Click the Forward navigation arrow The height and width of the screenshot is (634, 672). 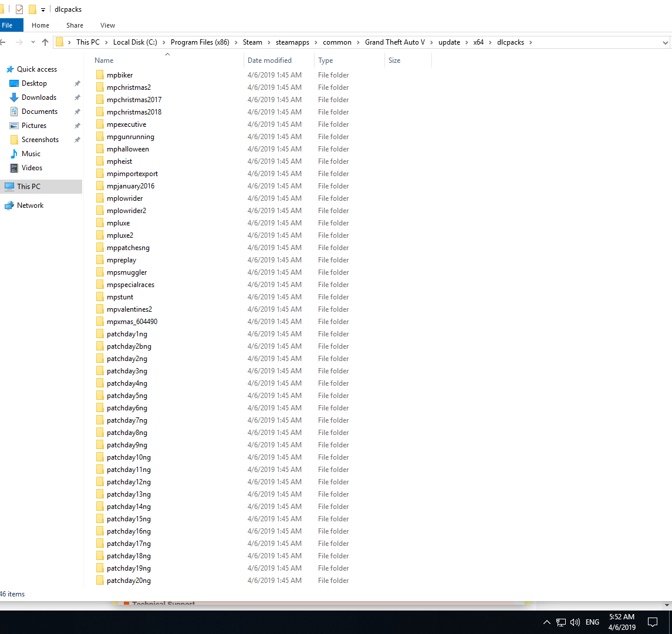(x=19, y=42)
